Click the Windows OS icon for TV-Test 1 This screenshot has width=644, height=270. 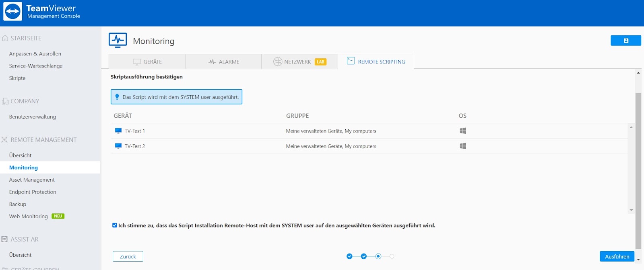(463, 131)
